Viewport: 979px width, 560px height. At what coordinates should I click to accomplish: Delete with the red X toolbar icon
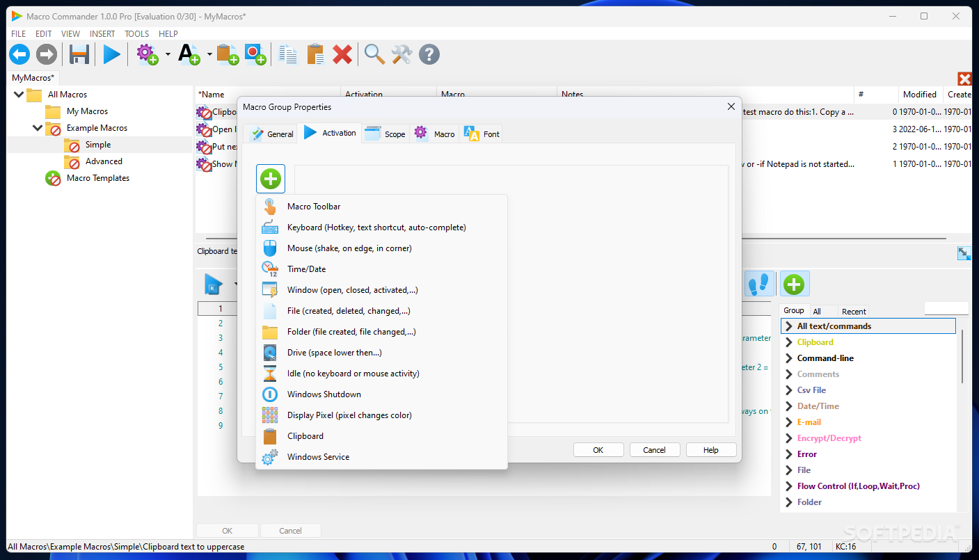tap(342, 54)
